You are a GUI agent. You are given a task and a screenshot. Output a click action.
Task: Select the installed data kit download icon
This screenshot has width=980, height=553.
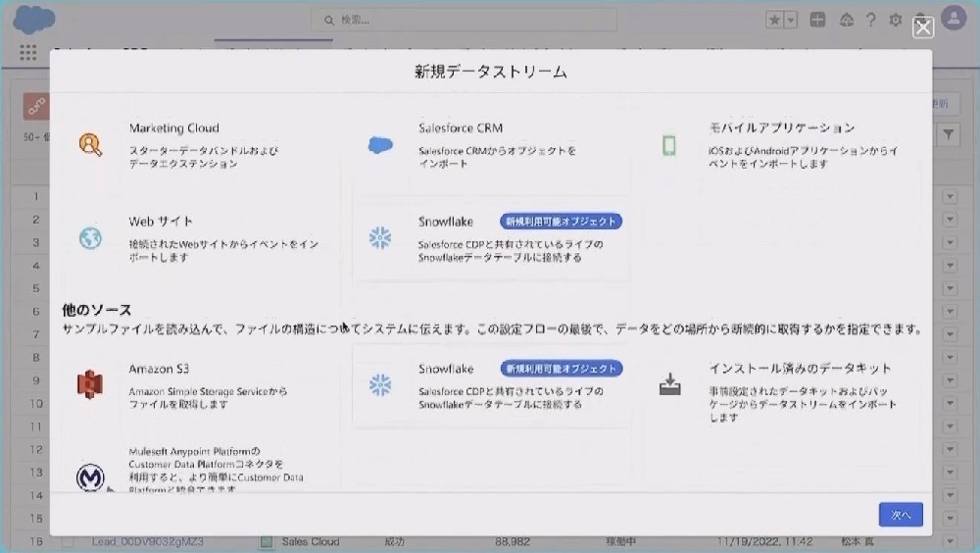click(x=669, y=384)
